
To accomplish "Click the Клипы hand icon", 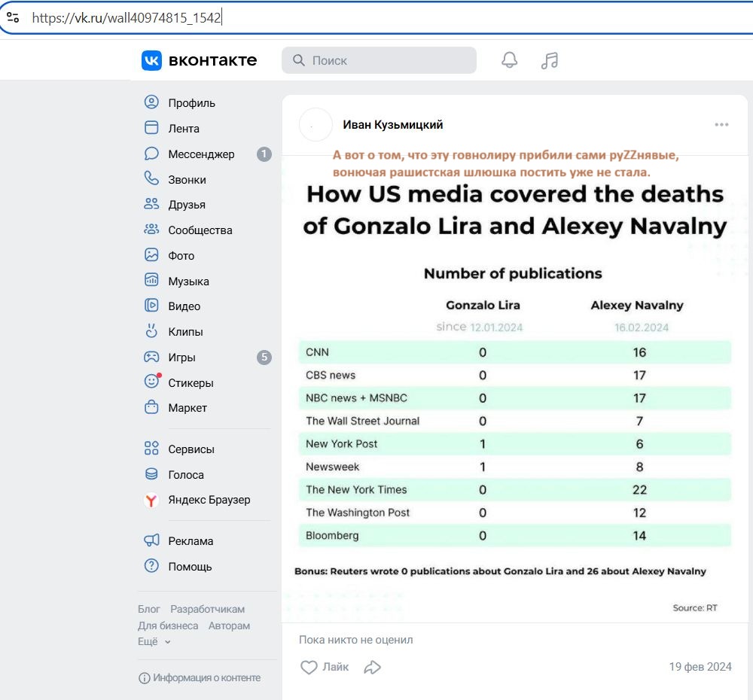I will 151,331.
